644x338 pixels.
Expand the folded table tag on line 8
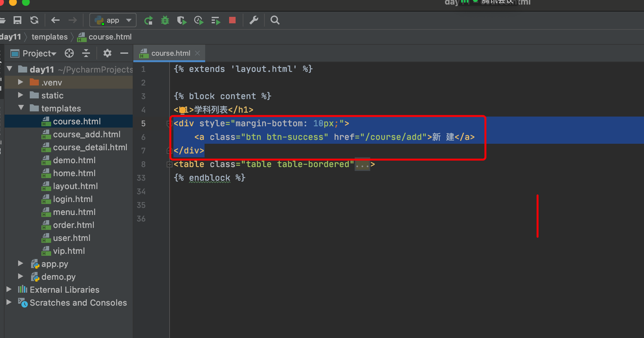tap(169, 164)
